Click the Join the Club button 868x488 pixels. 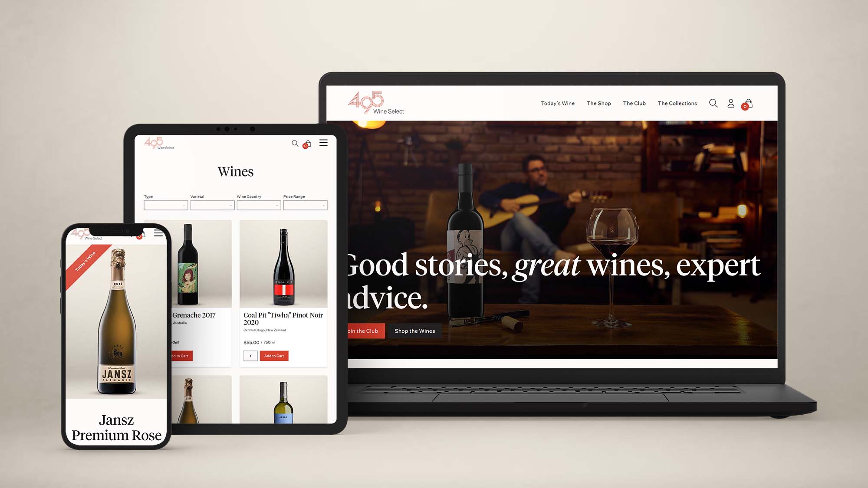[361, 331]
